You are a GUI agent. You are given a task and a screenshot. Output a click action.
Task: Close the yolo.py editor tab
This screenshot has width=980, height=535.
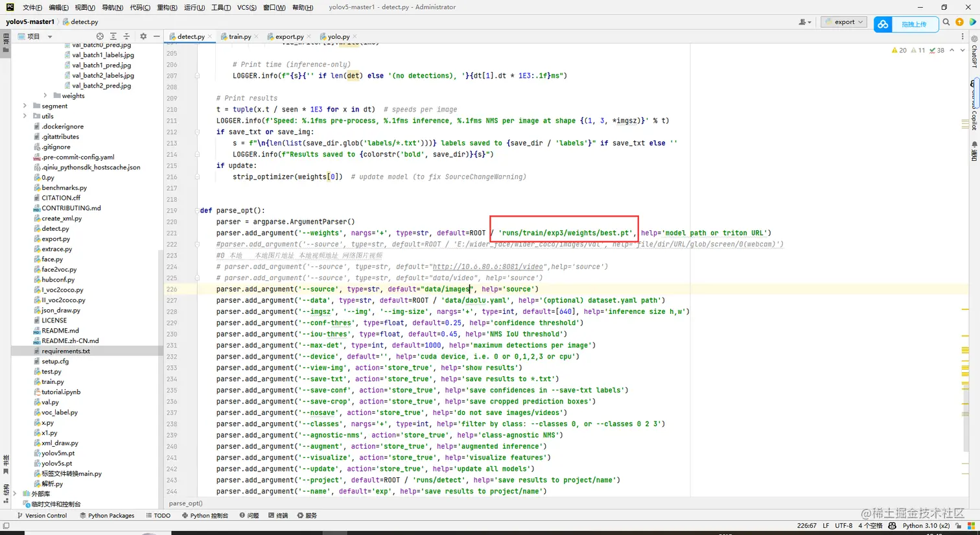355,37
